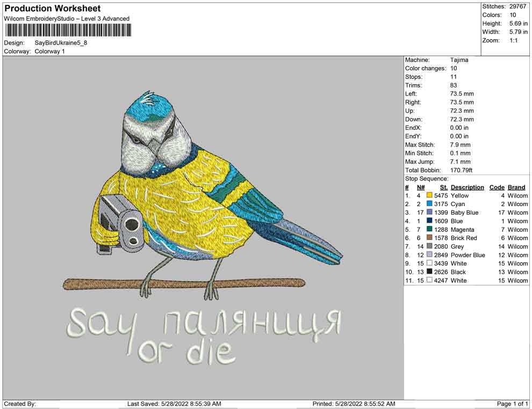Choose the Magenta thread color swatch

[429, 230]
